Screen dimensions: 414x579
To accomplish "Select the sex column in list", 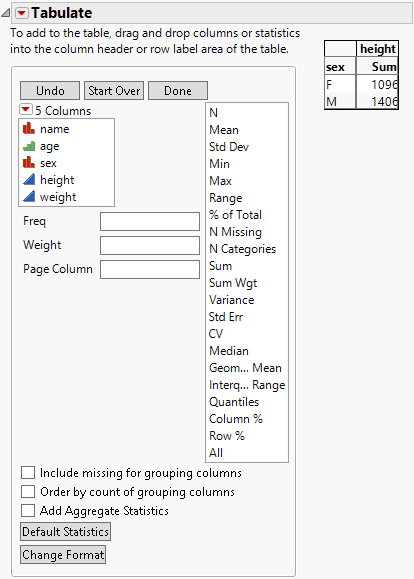I will [48, 163].
